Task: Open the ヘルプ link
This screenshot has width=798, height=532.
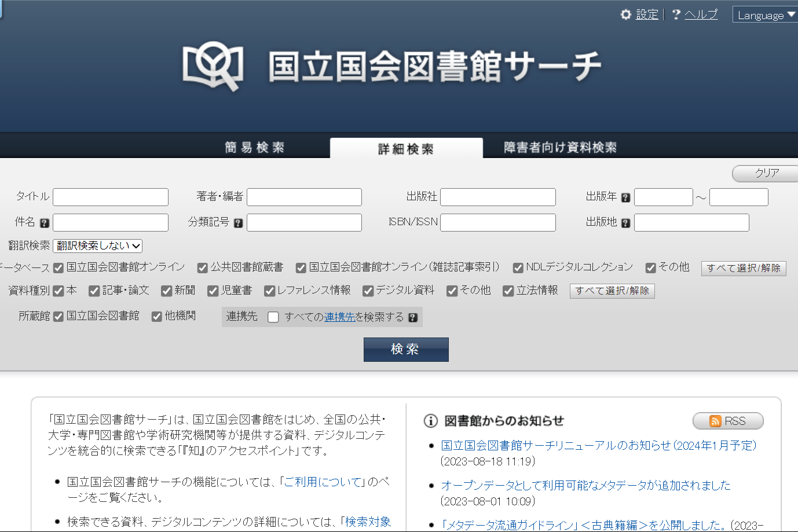Action: pos(701,14)
